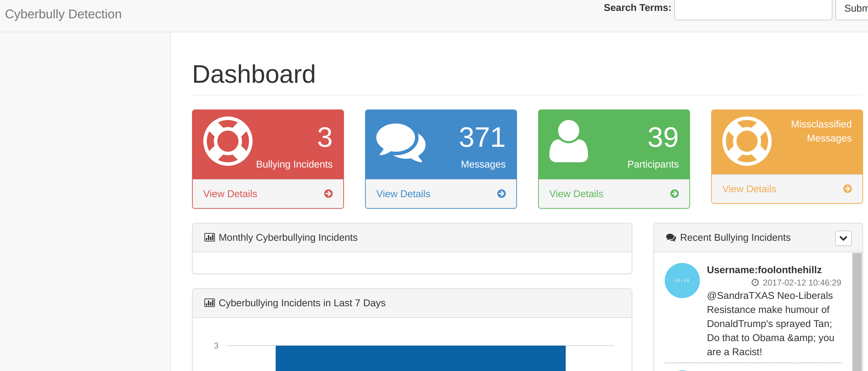Click the Messages label on blue card

tap(483, 164)
